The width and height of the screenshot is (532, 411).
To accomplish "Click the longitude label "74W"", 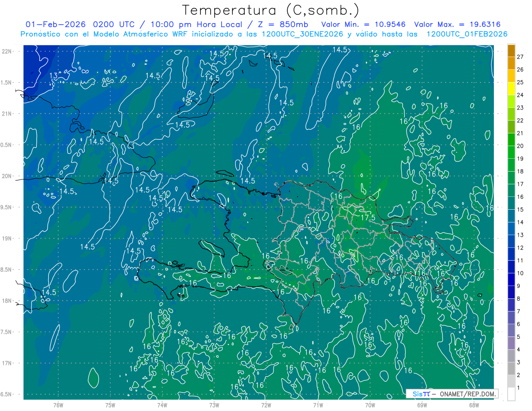I will tap(162, 405).
